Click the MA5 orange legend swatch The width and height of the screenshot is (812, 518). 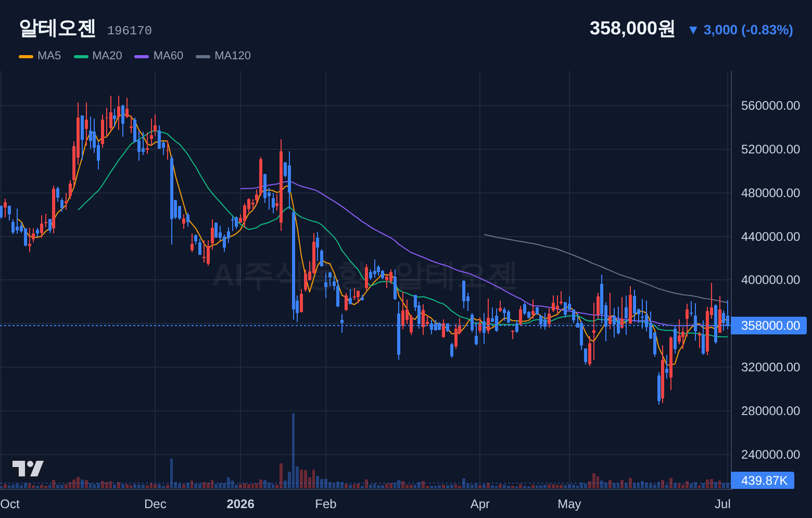point(26,56)
